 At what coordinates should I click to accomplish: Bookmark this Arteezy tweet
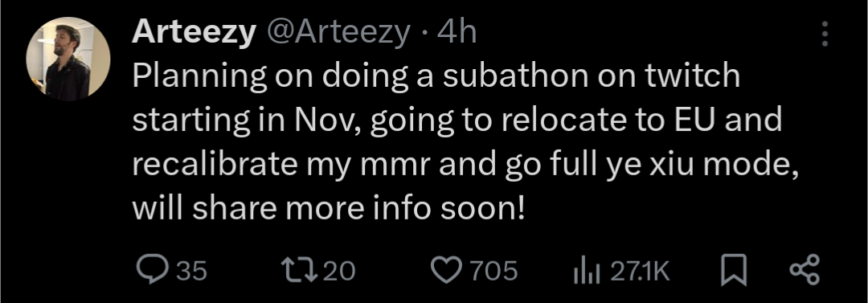734,271
